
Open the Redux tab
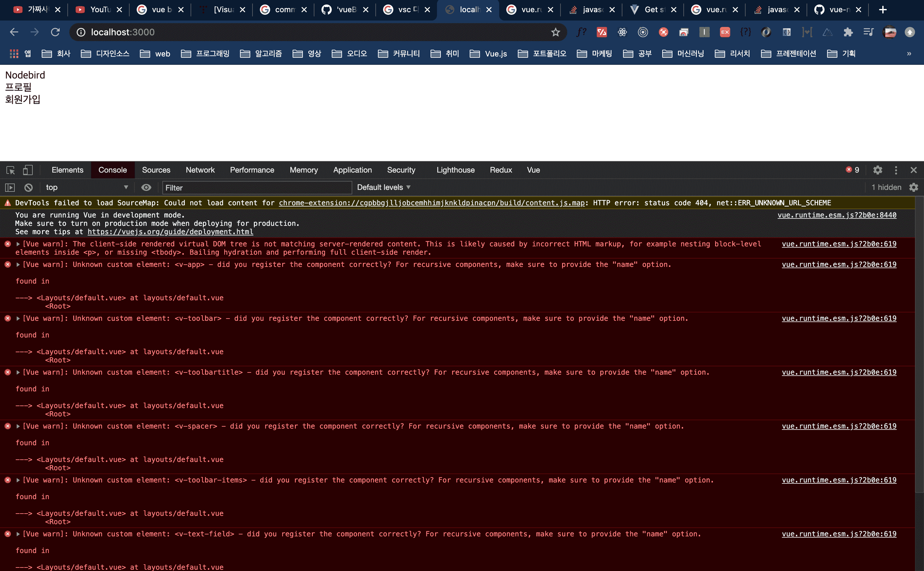(x=501, y=170)
